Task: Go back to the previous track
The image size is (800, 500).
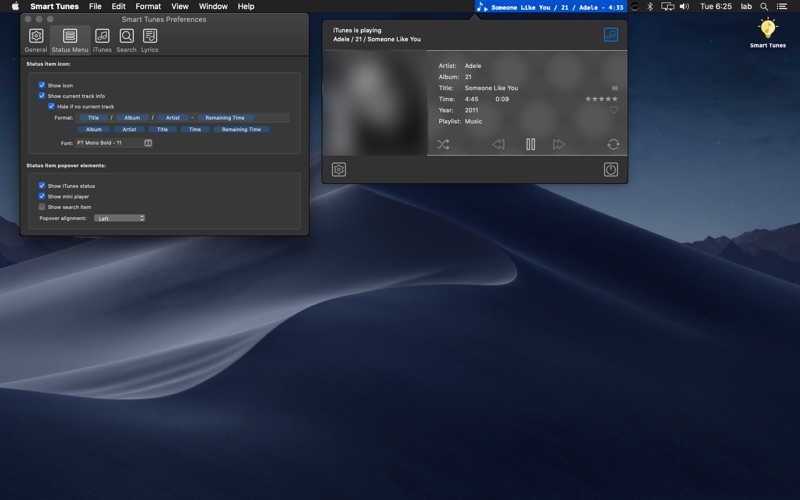Action: 498,144
